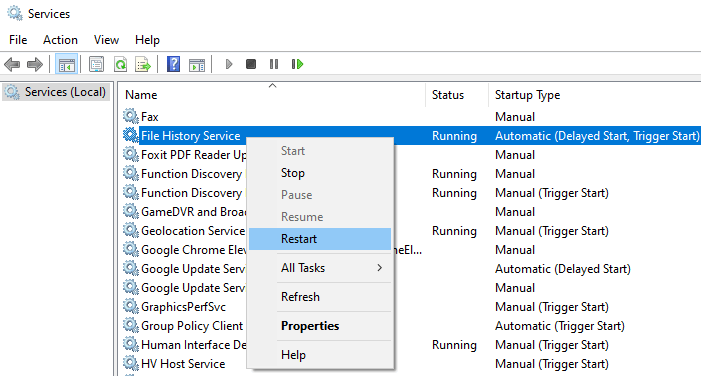This screenshot has width=701, height=376.
Task: Click the Refresh toolbar icon
Action: 120,64
